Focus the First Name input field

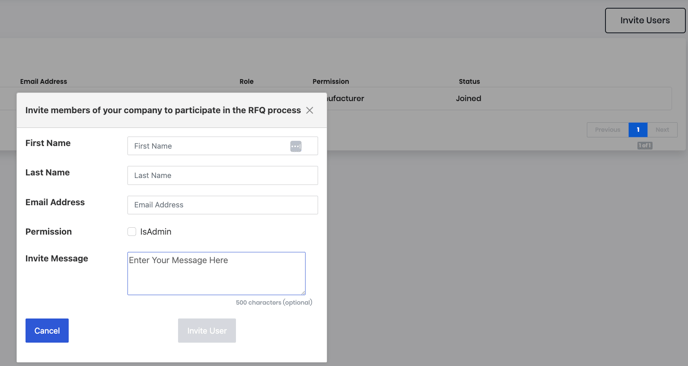tap(222, 146)
